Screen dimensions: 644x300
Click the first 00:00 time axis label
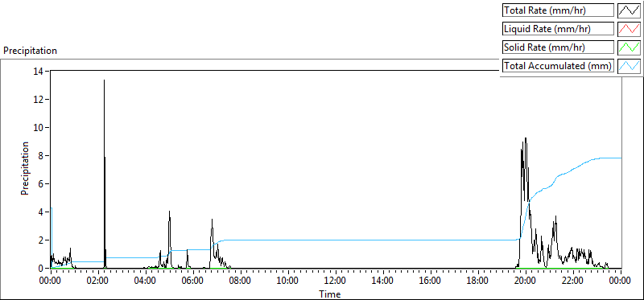coord(51,281)
